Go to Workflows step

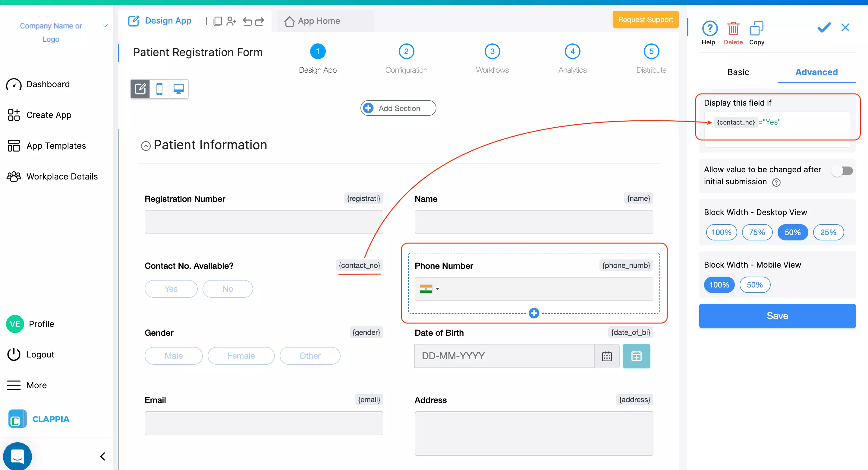click(x=492, y=51)
